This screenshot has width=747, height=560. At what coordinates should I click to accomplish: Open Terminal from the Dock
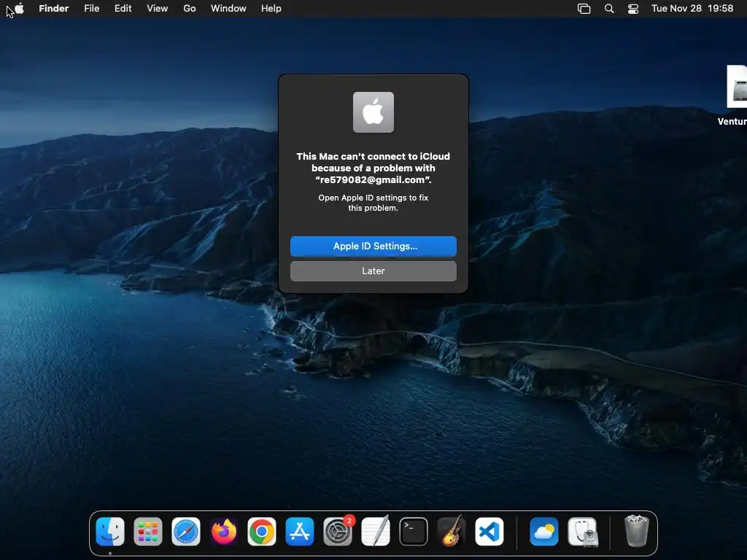click(x=414, y=531)
